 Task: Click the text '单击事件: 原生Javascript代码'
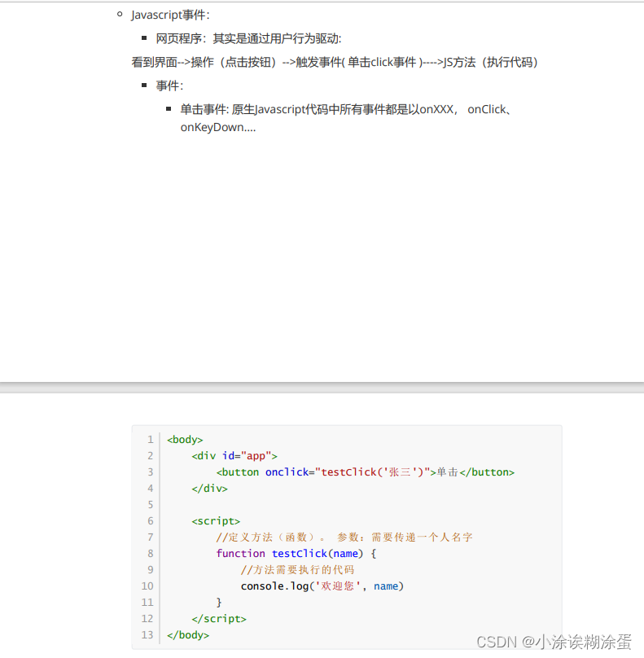(x=254, y=109)
